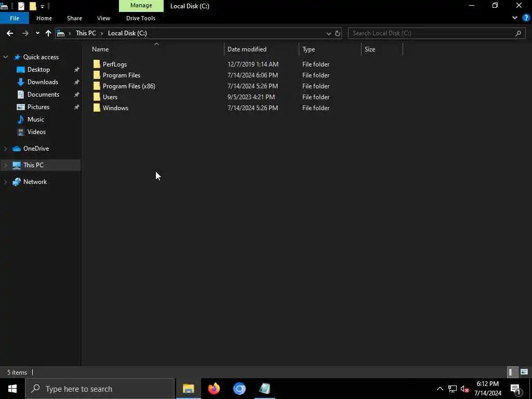Click the search magnifier icon
532x399 pixels.
pos(518,33)
